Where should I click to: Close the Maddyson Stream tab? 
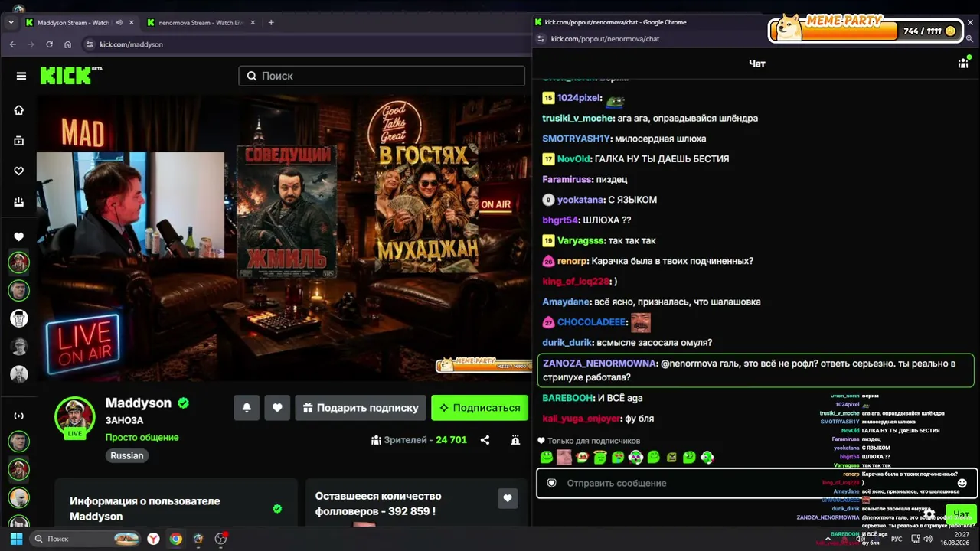coord(132,23)
